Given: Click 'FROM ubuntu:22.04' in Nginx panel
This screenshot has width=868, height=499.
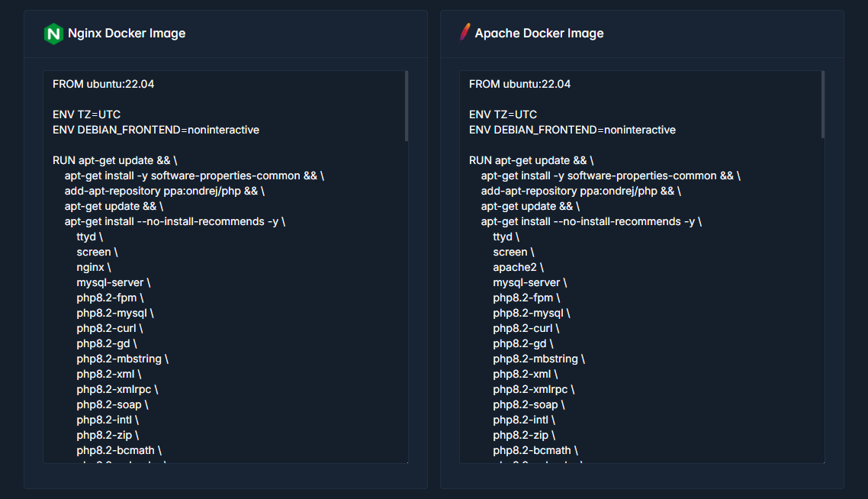Looking at the screenshot, I should click(104, 84).
